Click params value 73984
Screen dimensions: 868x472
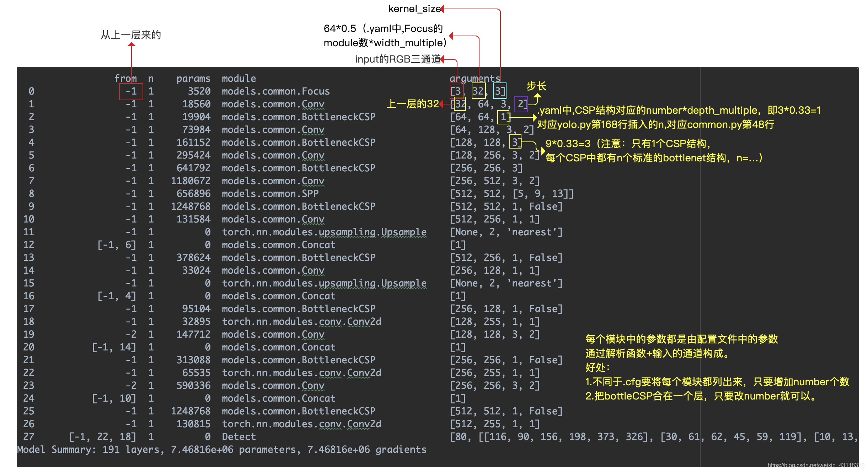(x=196, y=130)
